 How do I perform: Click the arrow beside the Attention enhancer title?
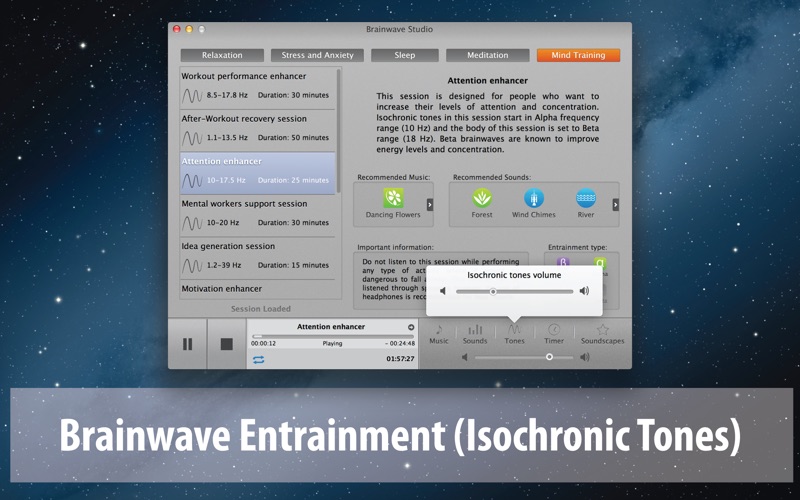point(411,327)
